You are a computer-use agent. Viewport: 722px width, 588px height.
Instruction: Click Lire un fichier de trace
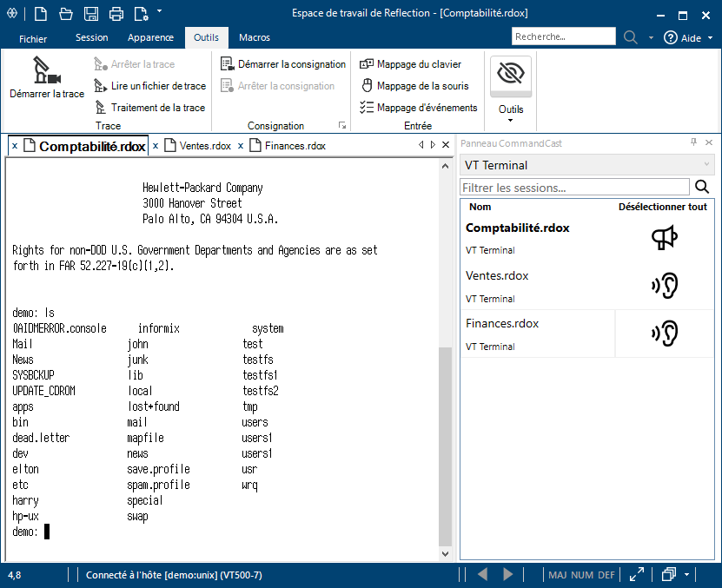(x=149, y=86)
